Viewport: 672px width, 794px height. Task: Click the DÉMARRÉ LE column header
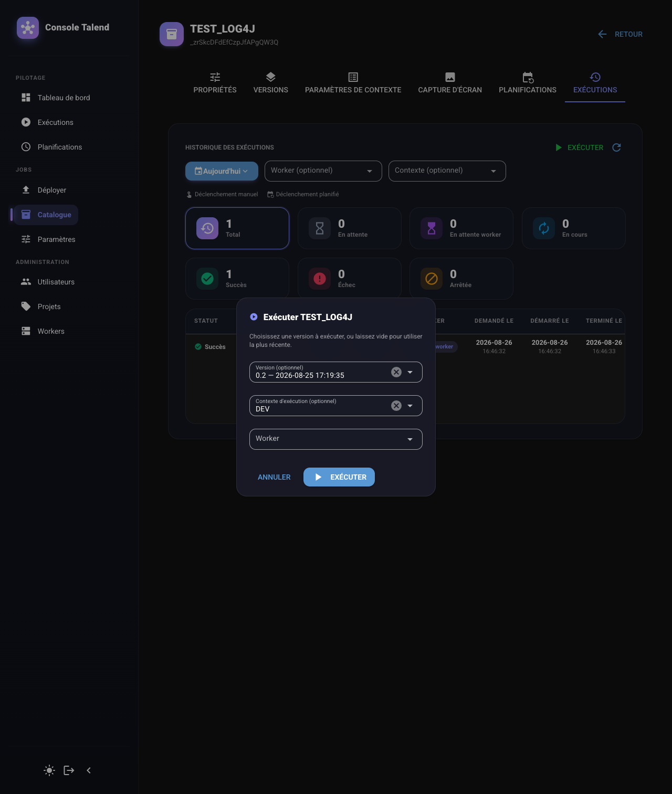(x=550, y=321)
